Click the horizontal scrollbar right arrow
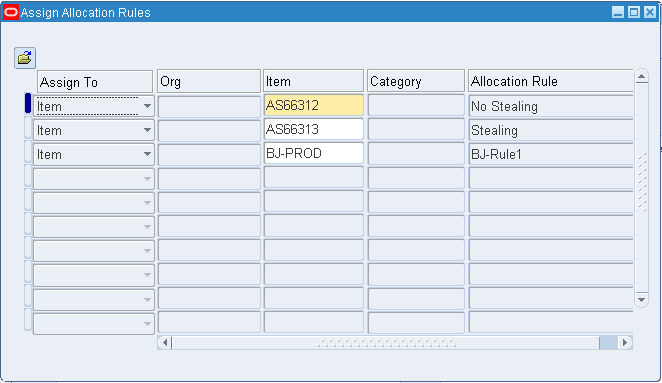Viewport: 662px width, 383px height. [625, 342]
